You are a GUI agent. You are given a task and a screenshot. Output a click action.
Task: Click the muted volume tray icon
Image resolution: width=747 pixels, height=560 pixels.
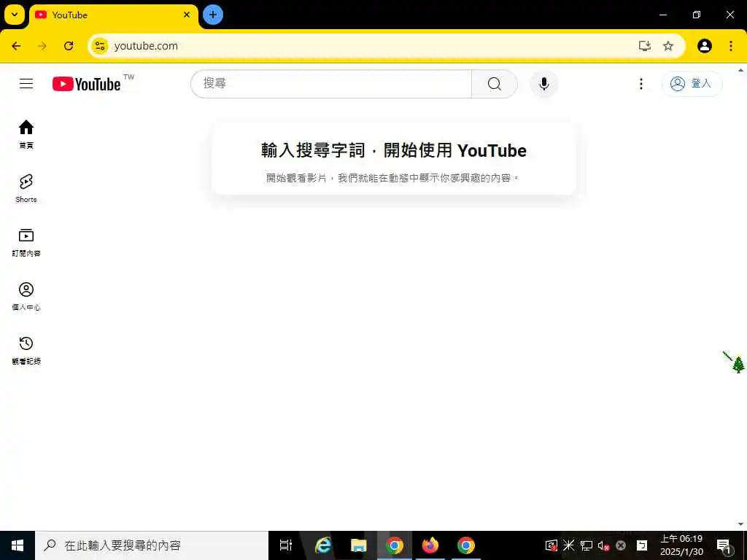click(x=603, y=545)
